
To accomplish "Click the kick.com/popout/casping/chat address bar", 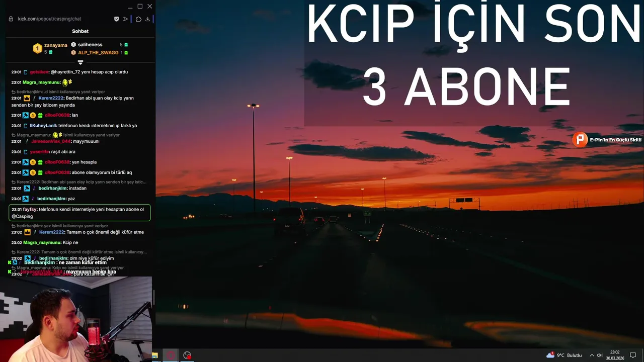I will pyautogui.click(x=49, y=19).
